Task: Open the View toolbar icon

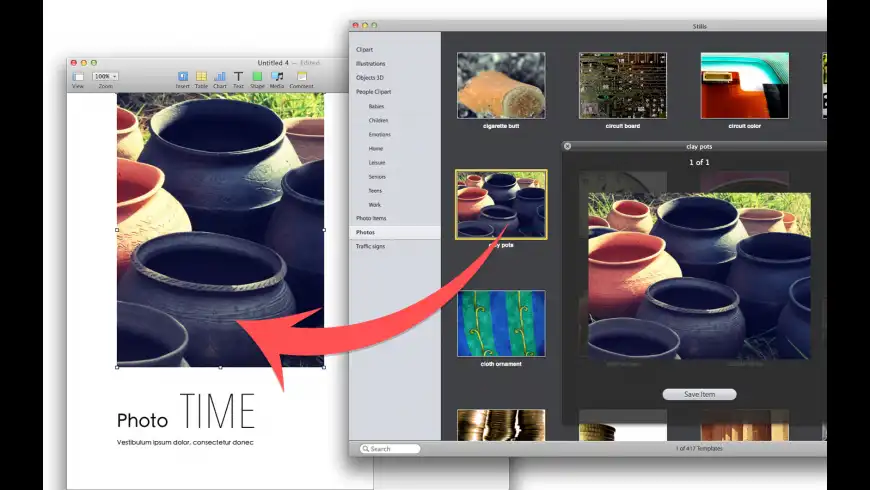Action: coord(78,77)
